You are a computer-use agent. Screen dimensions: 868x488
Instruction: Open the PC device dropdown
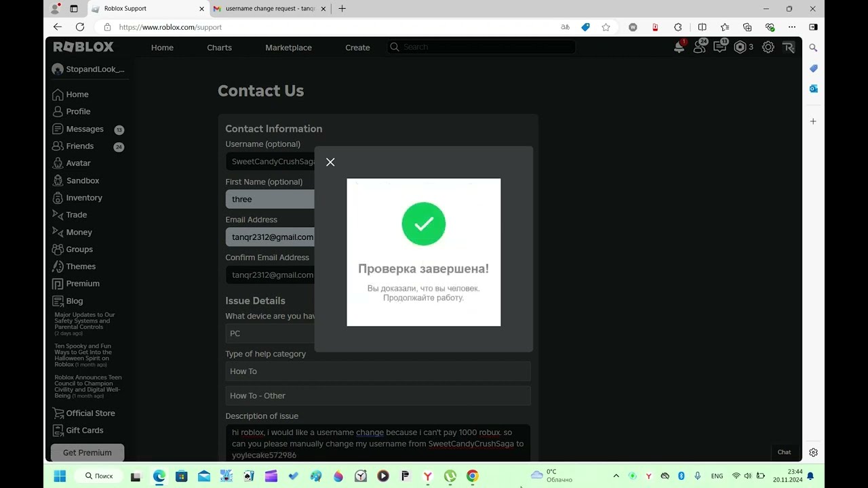point(270,333)
